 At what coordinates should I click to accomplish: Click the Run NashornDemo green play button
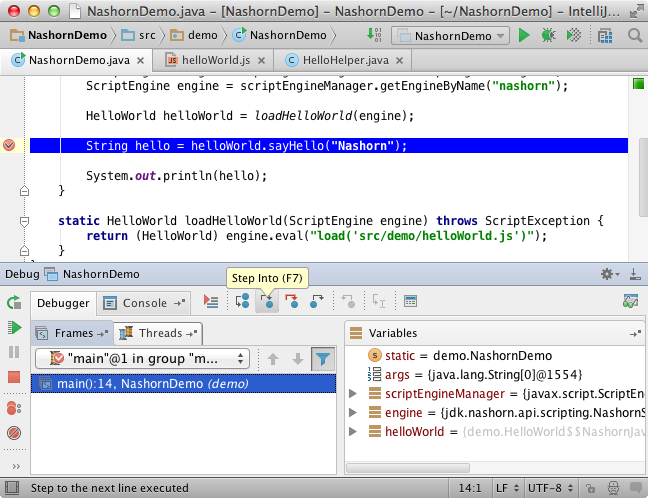[x=524, y=36]
